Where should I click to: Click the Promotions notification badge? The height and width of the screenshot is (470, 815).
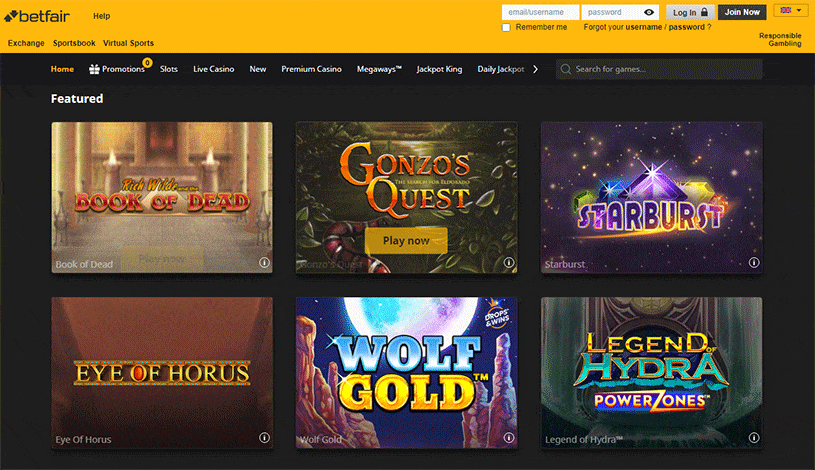tap(148, 63)
